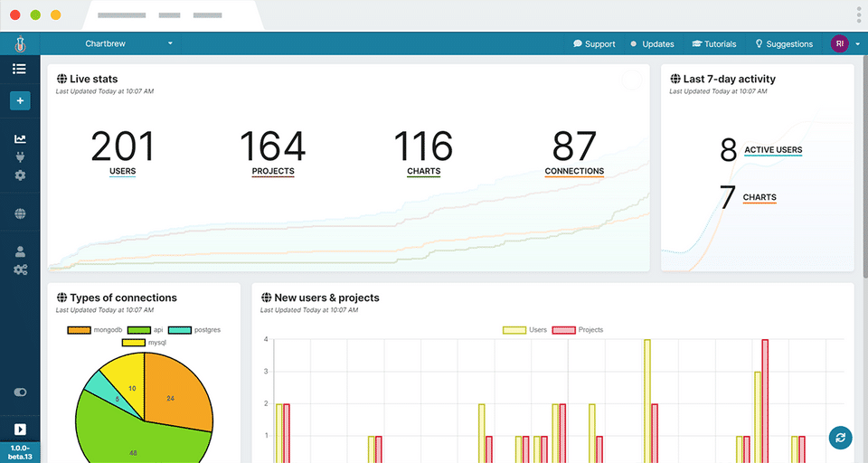868x463 pixels.
Task: Click the 1.0.0-beta.13 version label
Action: pos(20,452)
